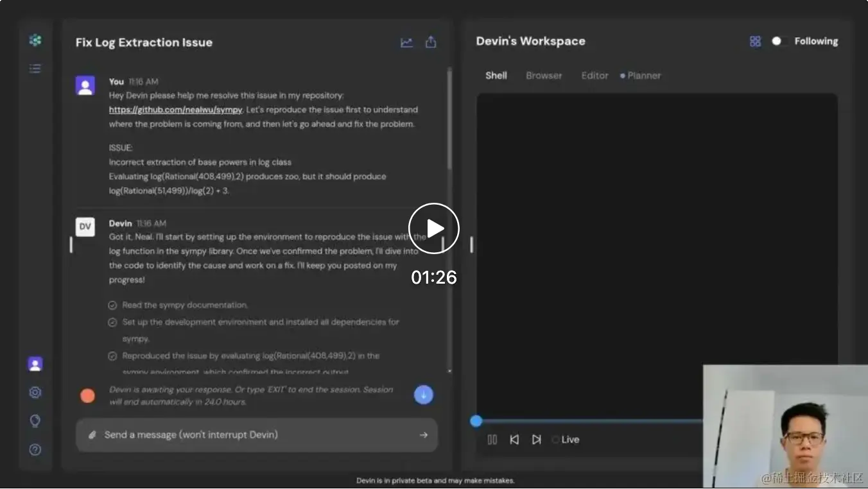The image size is (868, 489).
Task: Skip to the next step in the timeline
Action: click(536, 440)
